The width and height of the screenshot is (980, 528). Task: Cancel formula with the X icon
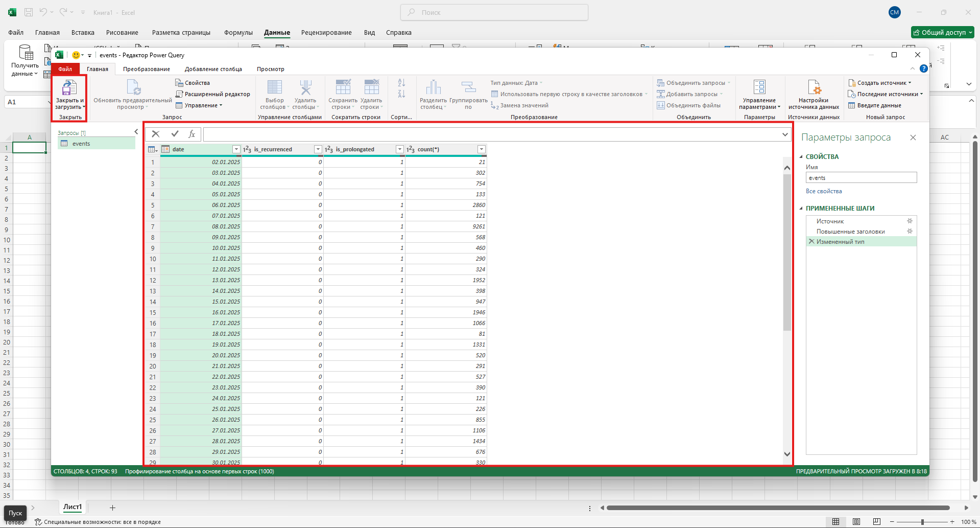point(156,134)
